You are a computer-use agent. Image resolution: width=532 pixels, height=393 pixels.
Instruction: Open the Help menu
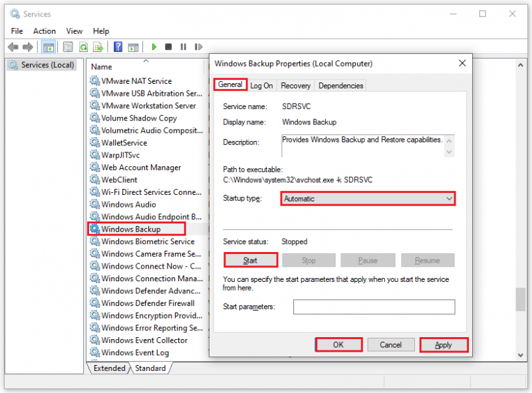point(101,31)
